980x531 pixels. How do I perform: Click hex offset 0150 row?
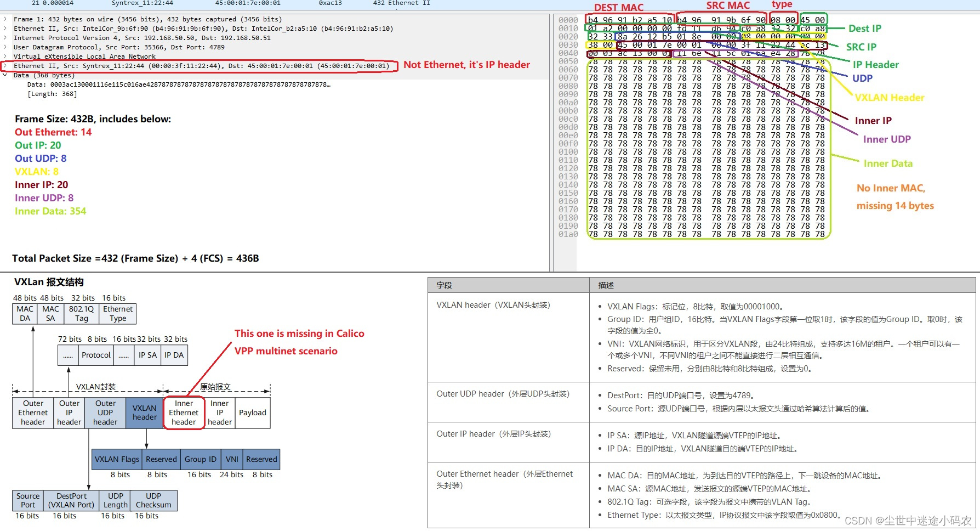tap(568, 193)
